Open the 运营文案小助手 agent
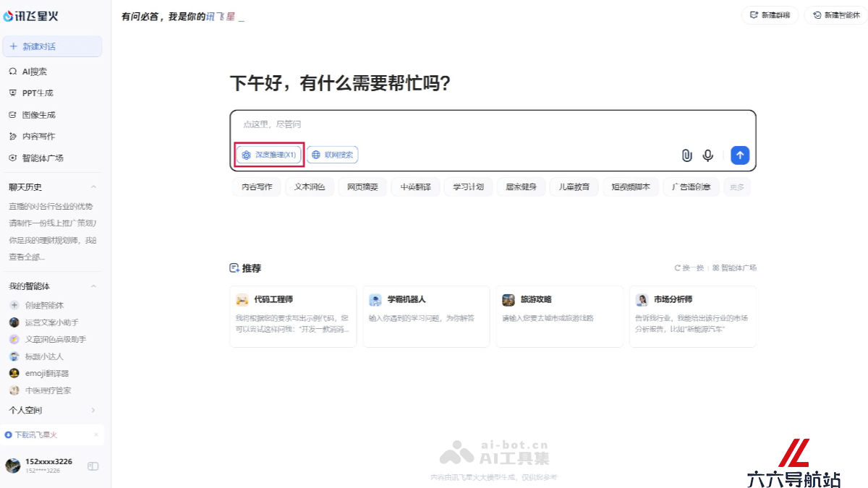The image size is (868, 488). click(43, 322)
